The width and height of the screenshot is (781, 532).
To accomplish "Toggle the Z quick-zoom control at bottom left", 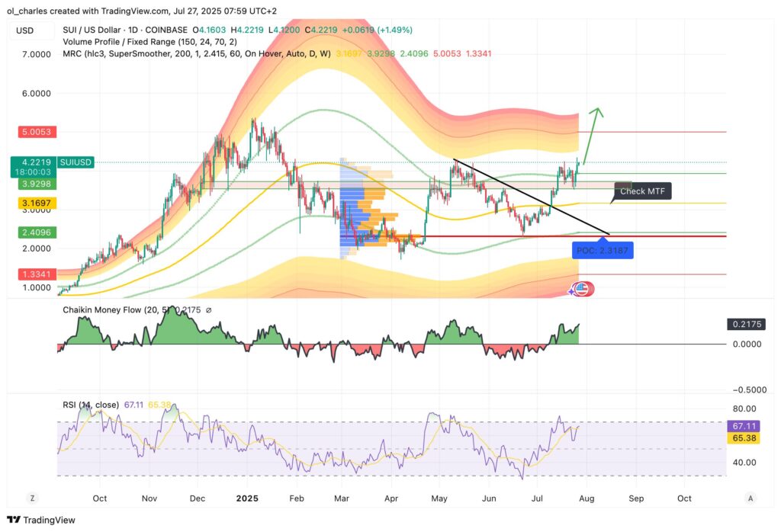I will [x=32, y=497].
